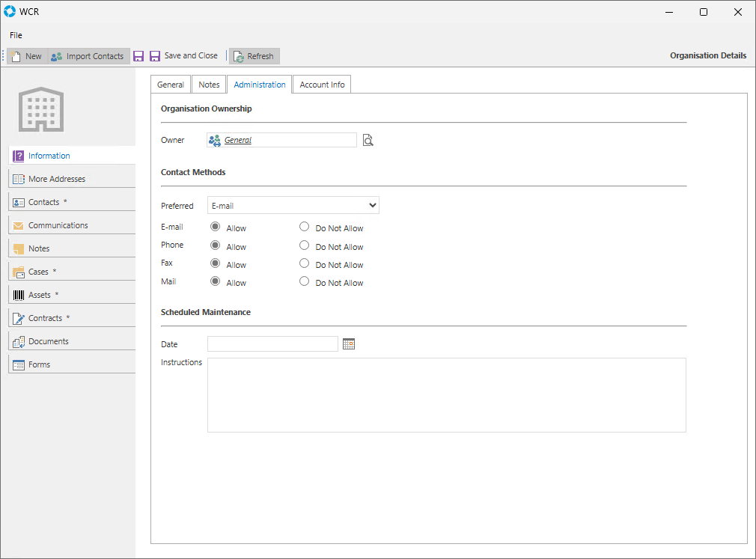Select Do Not Allow for Phone
Viewport: 756px width, 559px height.
(305, 245)
